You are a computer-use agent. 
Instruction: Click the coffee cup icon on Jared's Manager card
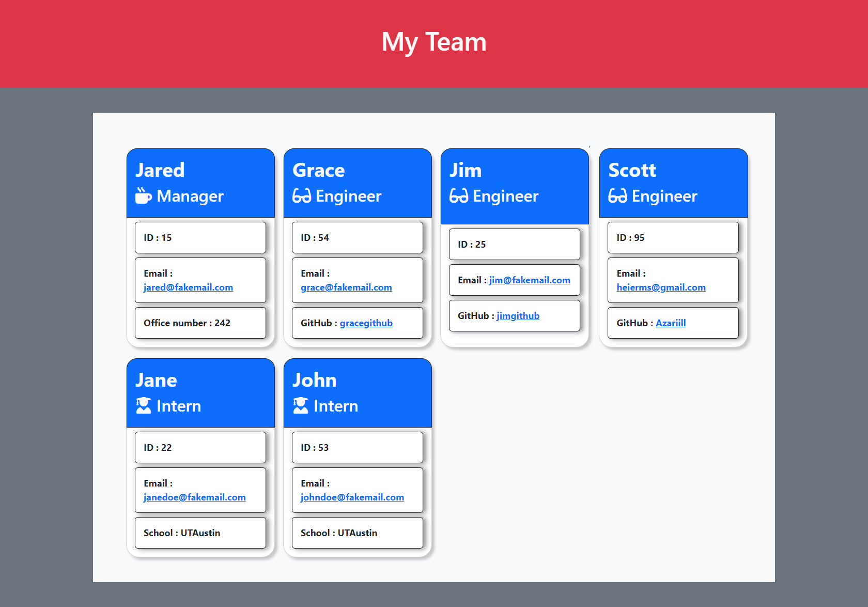[143, 196]
